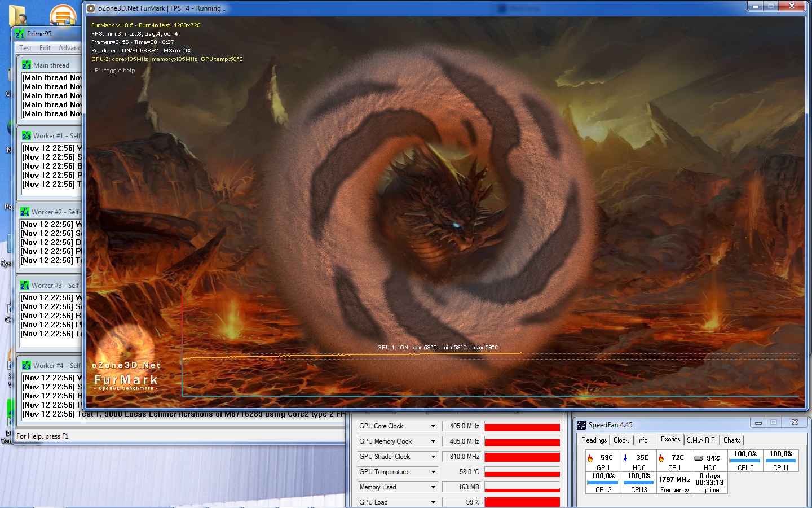
Task: Click the CPU flame temperature icon in SpeedFan
Action: (661, 458)
